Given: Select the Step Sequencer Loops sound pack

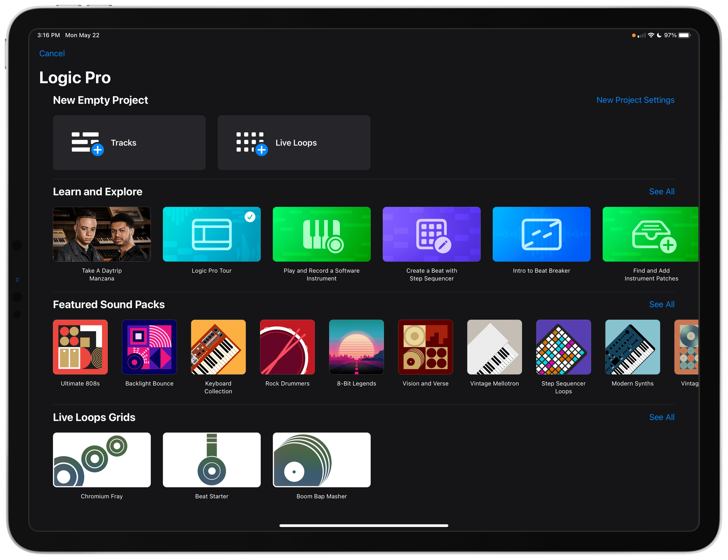Looking at the screenshot, I should coord(564,347).
